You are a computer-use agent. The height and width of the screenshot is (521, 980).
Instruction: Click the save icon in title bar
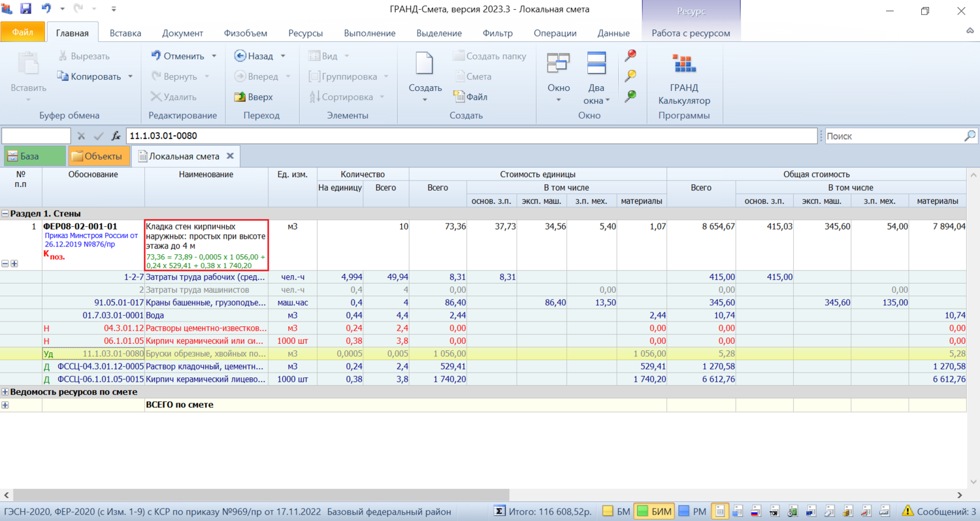tap(25, 9)
